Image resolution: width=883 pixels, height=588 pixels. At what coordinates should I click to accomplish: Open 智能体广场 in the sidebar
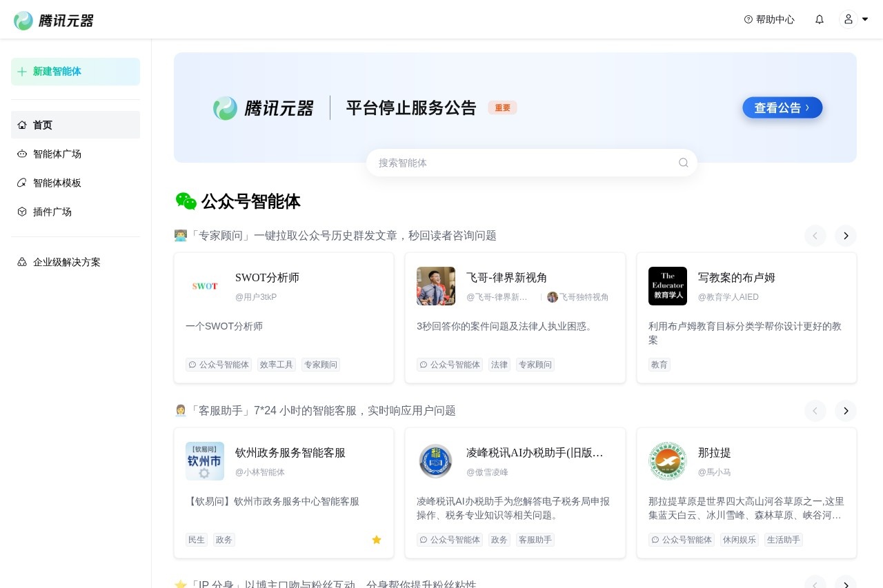click(75, 154)
